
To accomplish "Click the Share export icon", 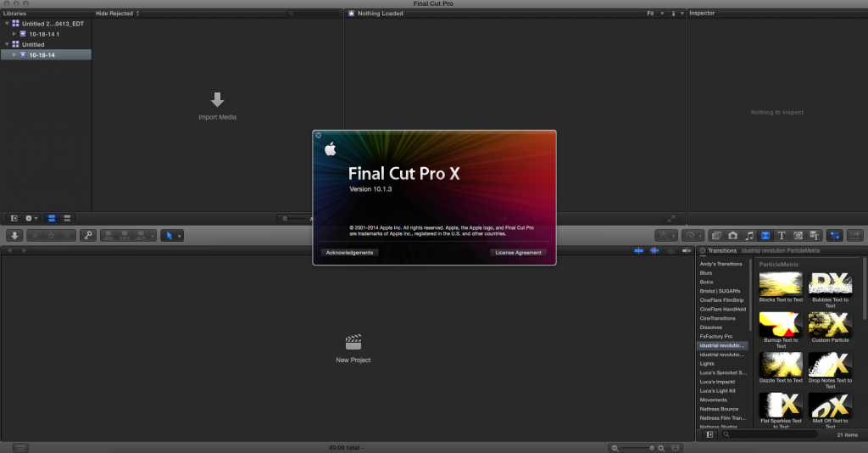I will tap(855, 235).
